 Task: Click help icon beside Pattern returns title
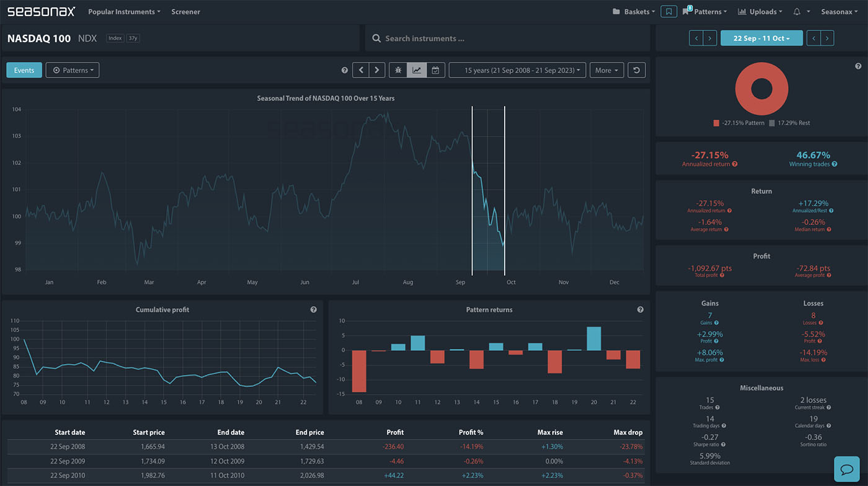[640, 309]
